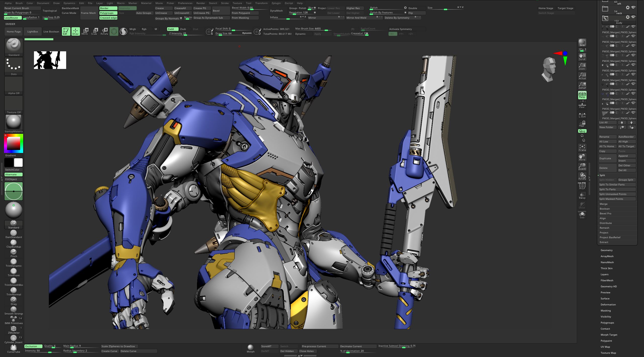Adjust the Z Intensity slider
This screenshot has width=644, height=357.
[185, 34]
